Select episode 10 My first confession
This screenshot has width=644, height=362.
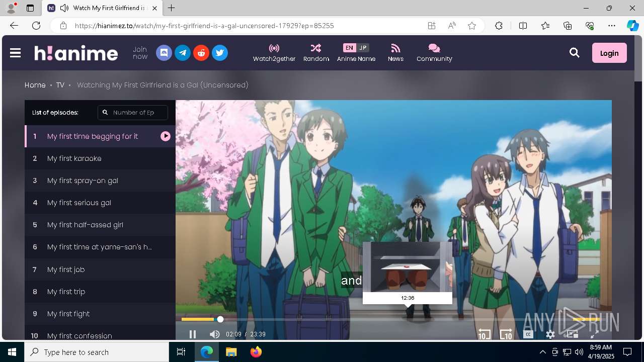point(100,333)
